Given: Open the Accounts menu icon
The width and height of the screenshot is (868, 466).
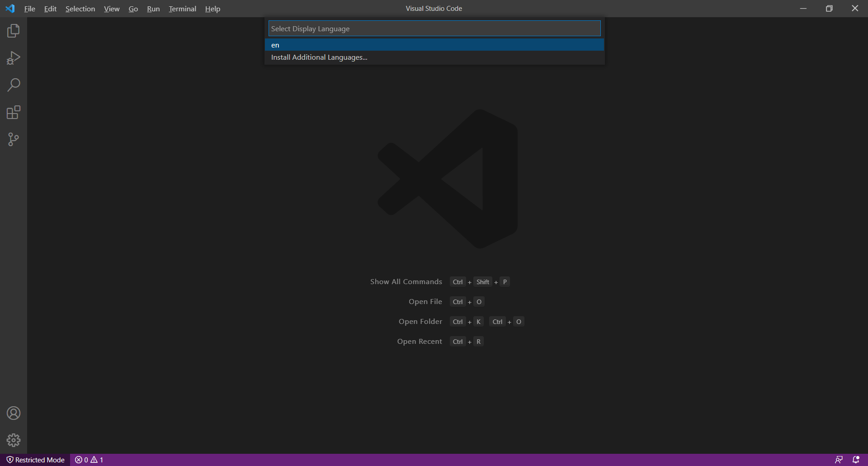Looking at the screenshot, I should pos(14,413).
